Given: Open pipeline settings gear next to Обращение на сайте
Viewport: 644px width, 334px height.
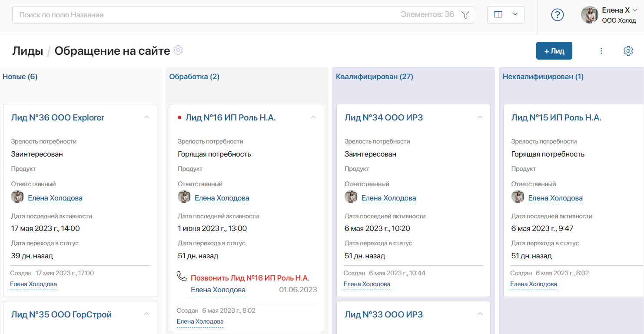Looking at the screenshot, I should pyautogui.click(x=178, y=50).
